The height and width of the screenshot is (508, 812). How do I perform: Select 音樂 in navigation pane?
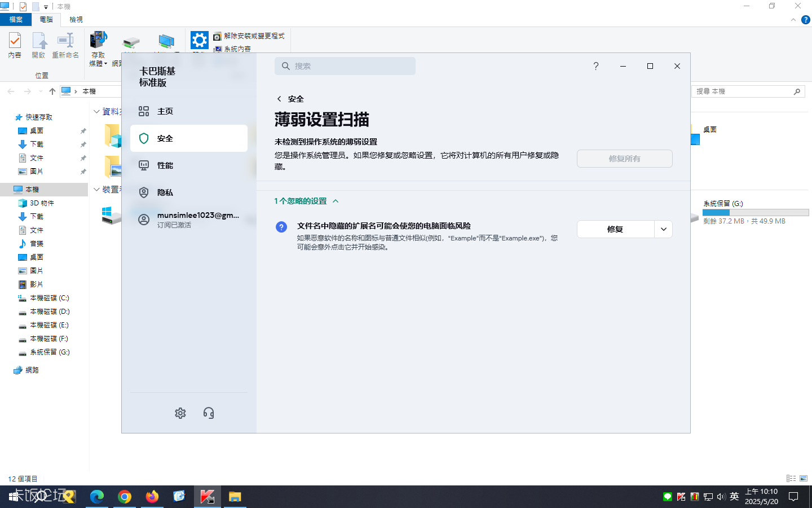[37, 244]
